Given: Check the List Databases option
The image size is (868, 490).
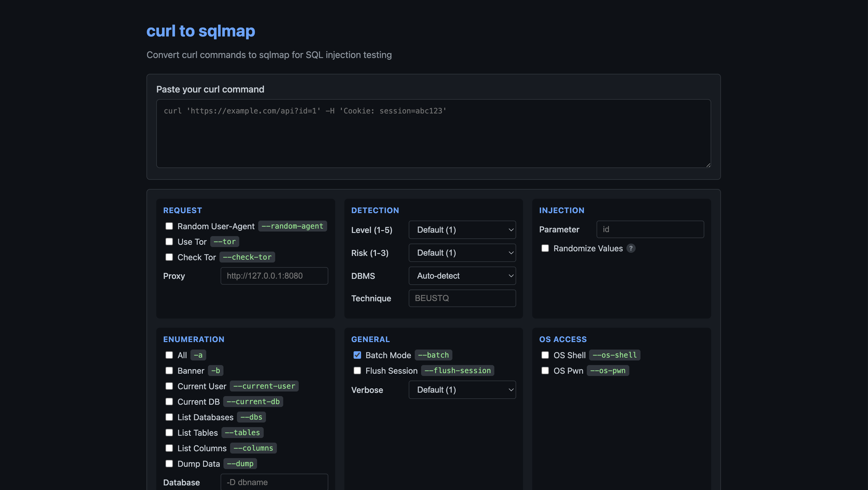Looking at the screenshot, I should click(169, 417).
